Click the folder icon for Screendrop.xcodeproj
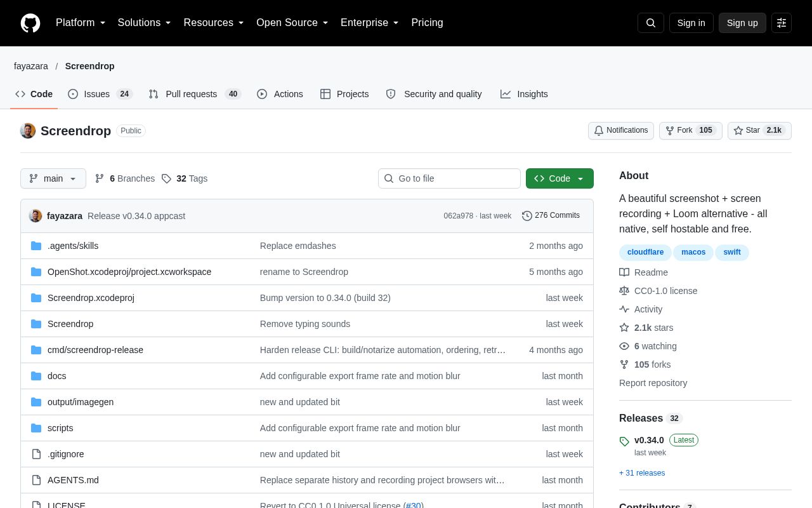The height and width of the screenshot is (508, 812). pyautogui.click(x=36, y=298)
